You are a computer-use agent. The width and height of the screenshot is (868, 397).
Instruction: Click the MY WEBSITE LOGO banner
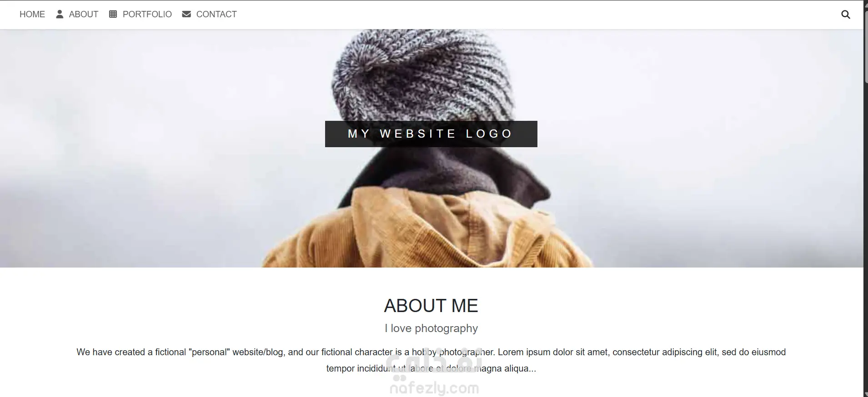coord(431,134)
